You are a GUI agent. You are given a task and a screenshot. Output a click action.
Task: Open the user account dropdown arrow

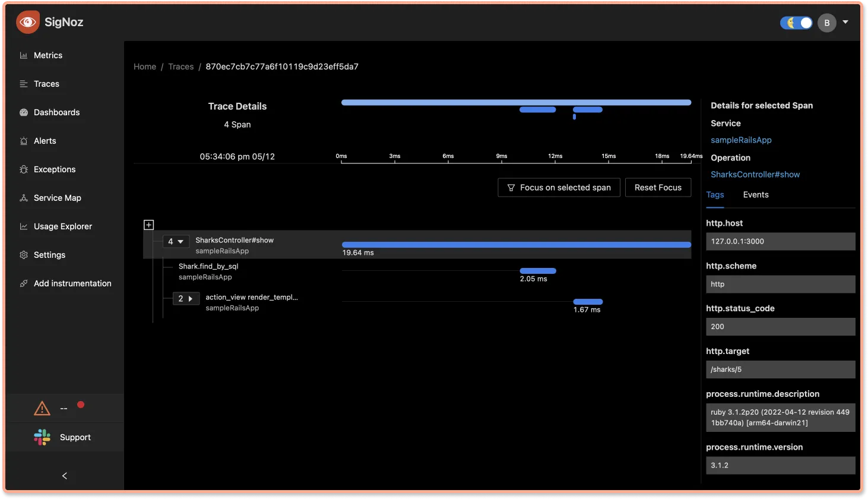pyautogui.click(x=845, y=22)
